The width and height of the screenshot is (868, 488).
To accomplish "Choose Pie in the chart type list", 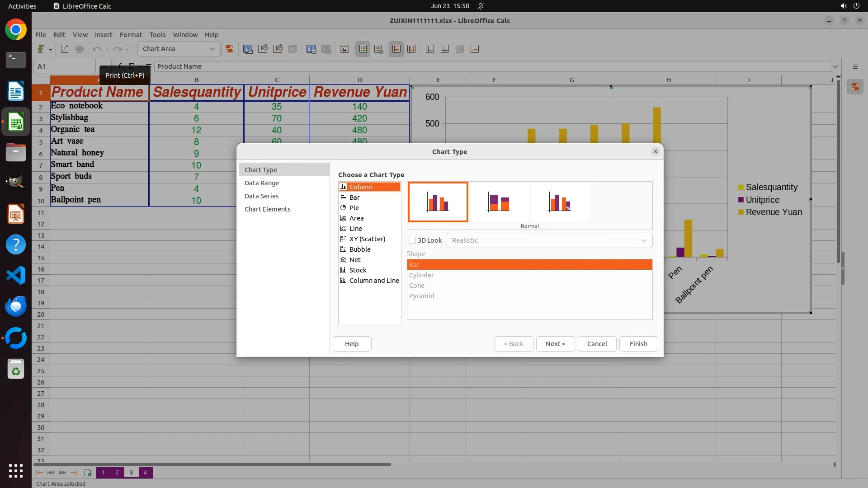I will click(354, 208).
